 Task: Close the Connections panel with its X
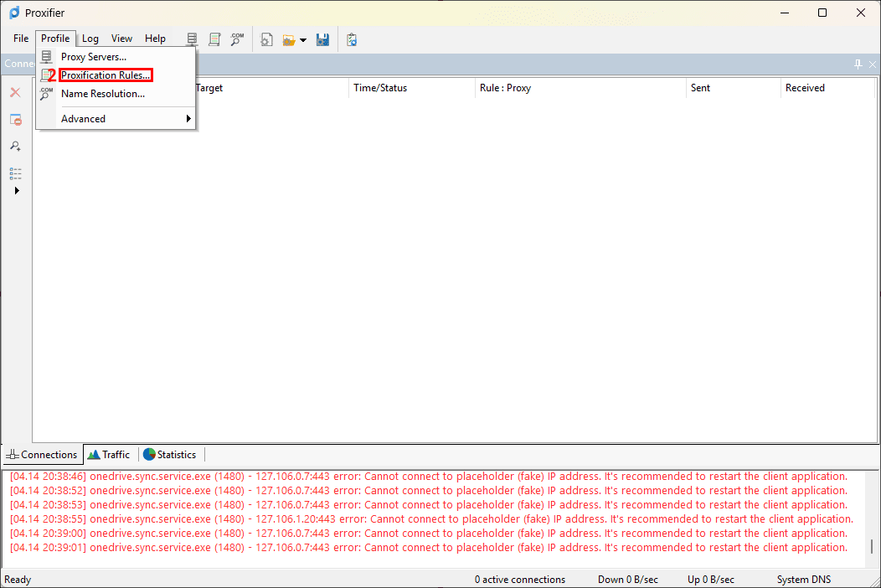click(x=873, y=64)
